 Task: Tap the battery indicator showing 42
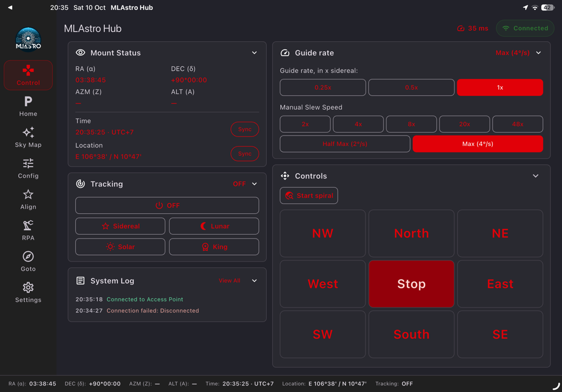click(x=547, y=8)
